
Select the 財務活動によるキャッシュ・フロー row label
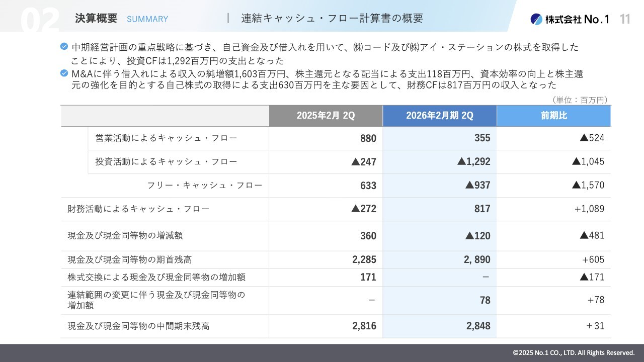138,209
